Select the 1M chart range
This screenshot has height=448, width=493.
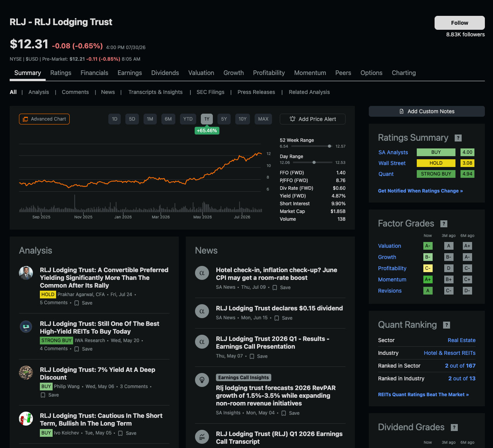point(150,119)
